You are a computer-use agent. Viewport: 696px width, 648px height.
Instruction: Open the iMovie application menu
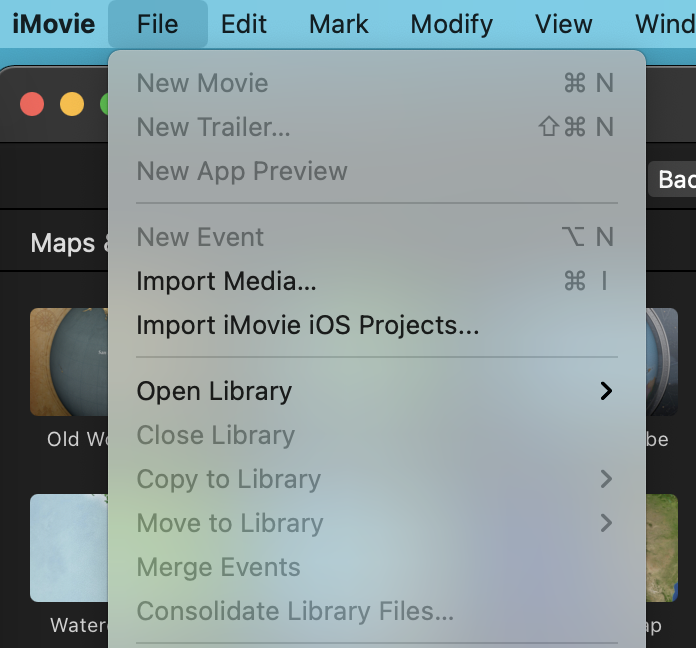(x=54, y=23)
